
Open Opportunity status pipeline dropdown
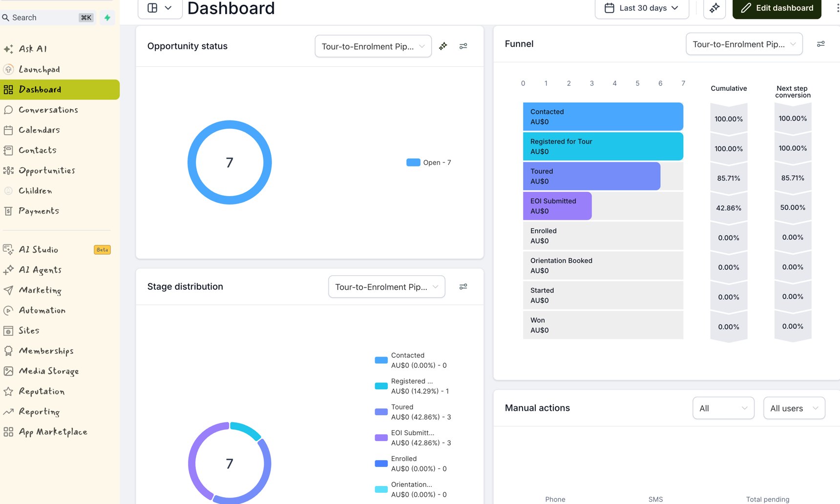[x=373, y=46]
